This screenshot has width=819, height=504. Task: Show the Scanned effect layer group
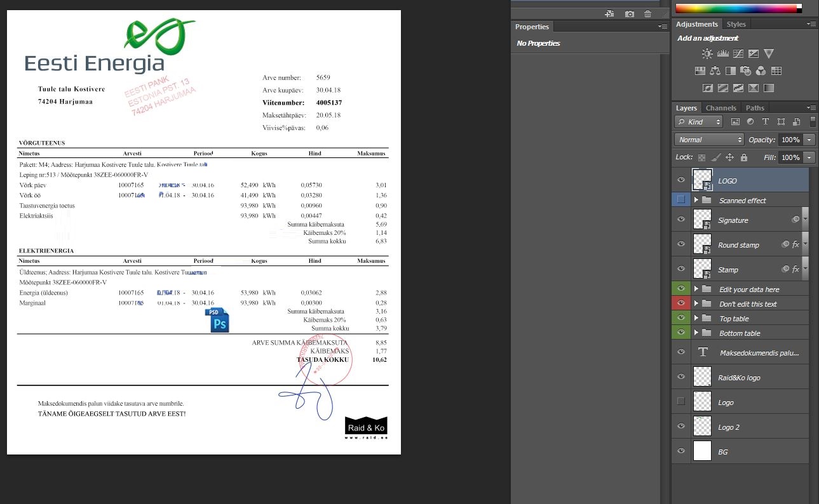point(681,200)
